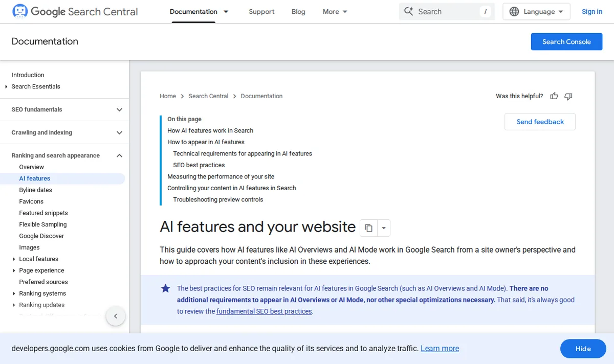Jump to Troubleshooting preview controls
Image resolution: width=614 pixels, height=364 pixels.
pyautogui.click(x=218, y=199)
